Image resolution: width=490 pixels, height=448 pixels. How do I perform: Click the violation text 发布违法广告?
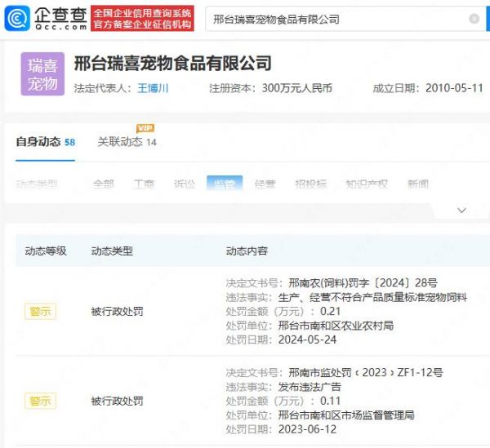coord(310,387)
